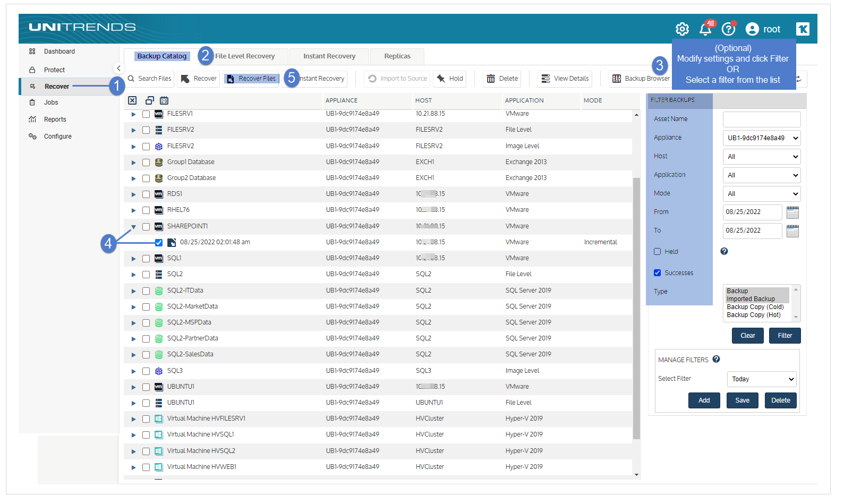Screen dimensions: 844x504
Task: Open the To date calendar picker
Action: tap(792, 231)
